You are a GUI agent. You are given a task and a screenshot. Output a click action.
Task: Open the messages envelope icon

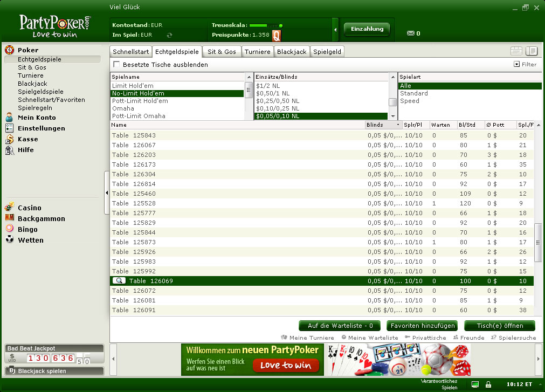tap(410, 33)
